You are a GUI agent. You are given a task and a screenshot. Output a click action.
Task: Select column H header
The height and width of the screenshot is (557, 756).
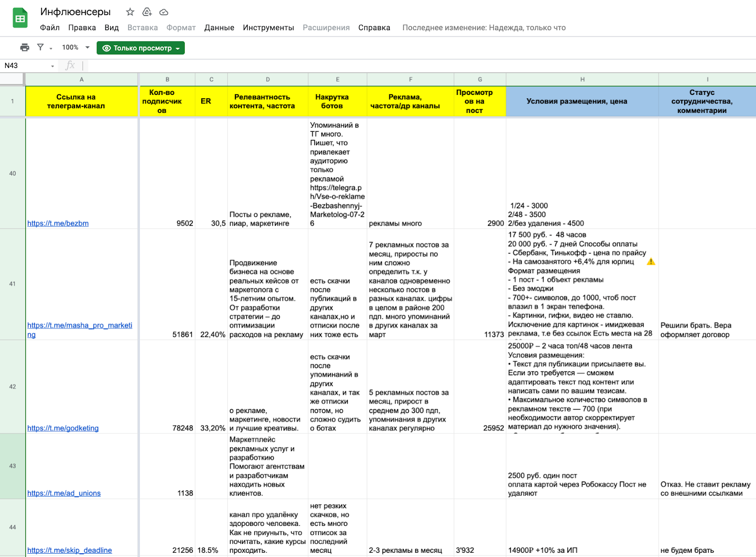tap(583, 79)
